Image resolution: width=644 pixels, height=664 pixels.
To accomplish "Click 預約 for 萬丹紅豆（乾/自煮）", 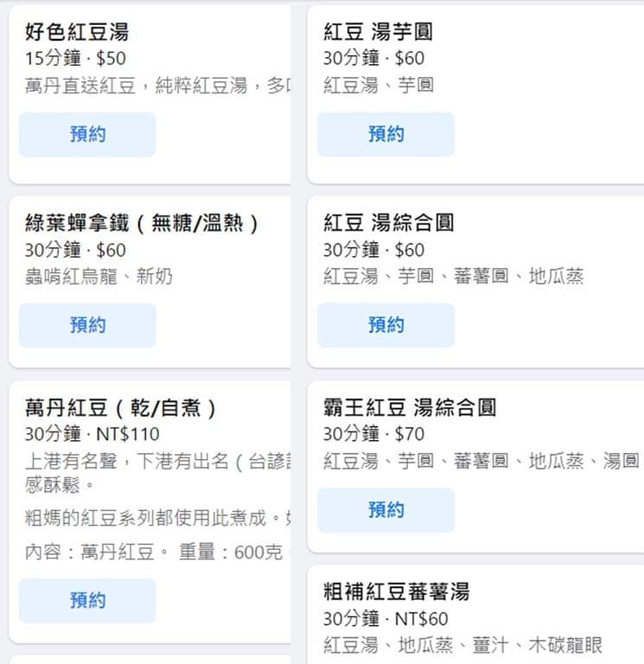I will [x=87, y=601].
